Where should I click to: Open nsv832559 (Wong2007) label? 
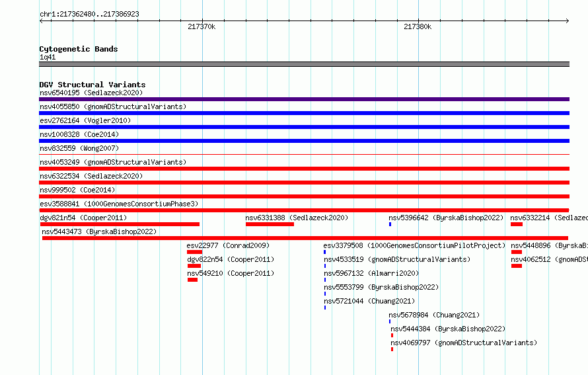(x=79, y=148)
